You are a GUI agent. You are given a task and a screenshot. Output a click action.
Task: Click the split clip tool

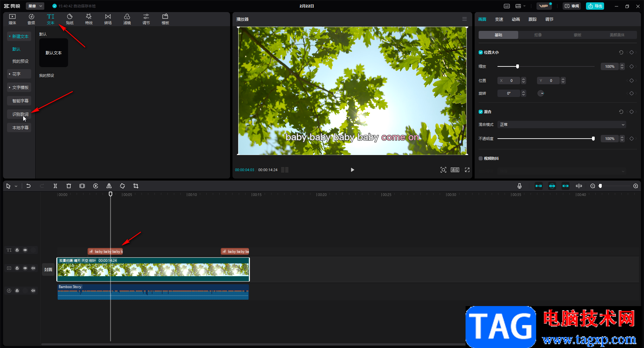coord(55,186)
